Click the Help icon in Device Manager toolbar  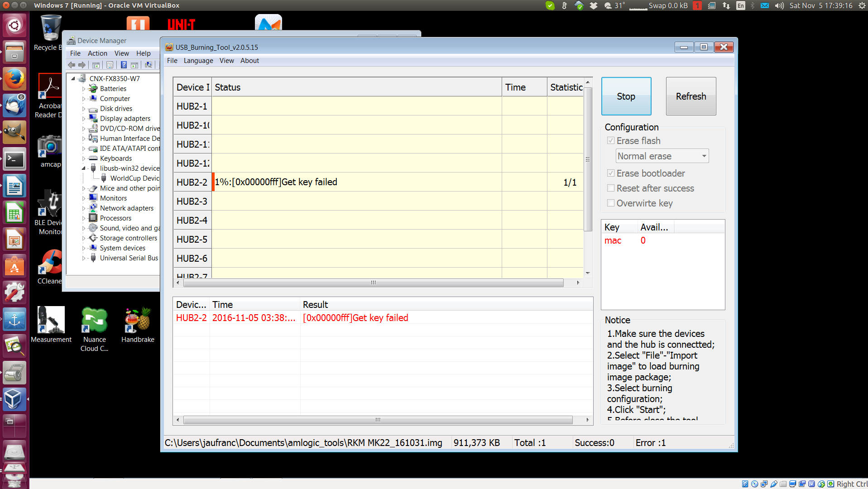(x=124, y=65)
